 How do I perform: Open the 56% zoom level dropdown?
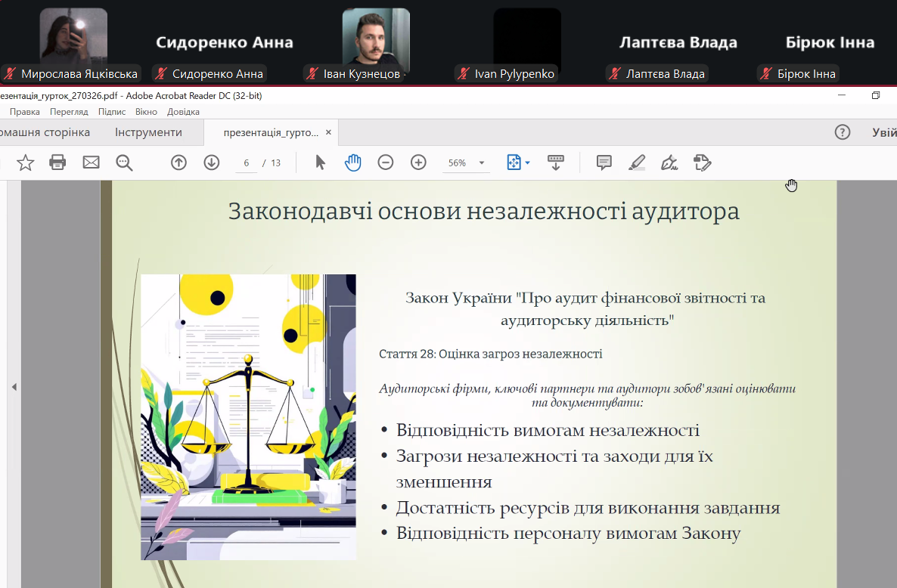pos(482,163)
